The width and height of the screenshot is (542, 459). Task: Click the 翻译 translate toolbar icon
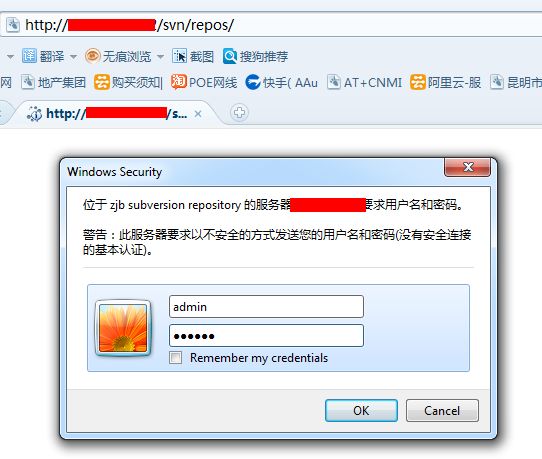pos(29,56)
